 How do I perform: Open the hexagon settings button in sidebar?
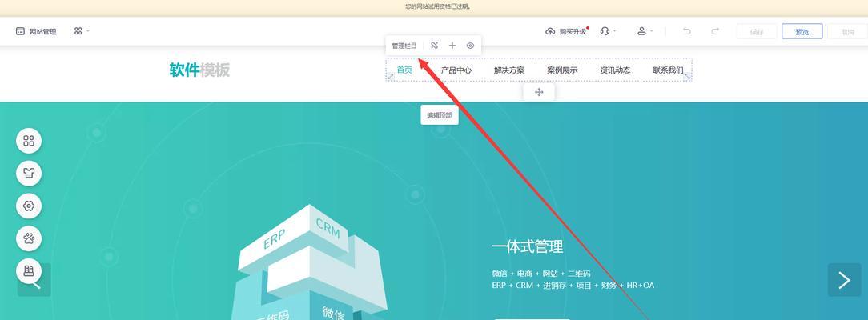tap(29, 206)
